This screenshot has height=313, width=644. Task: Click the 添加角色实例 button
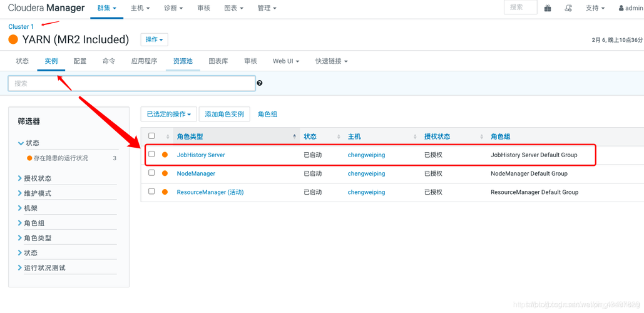tap(224, 115)
